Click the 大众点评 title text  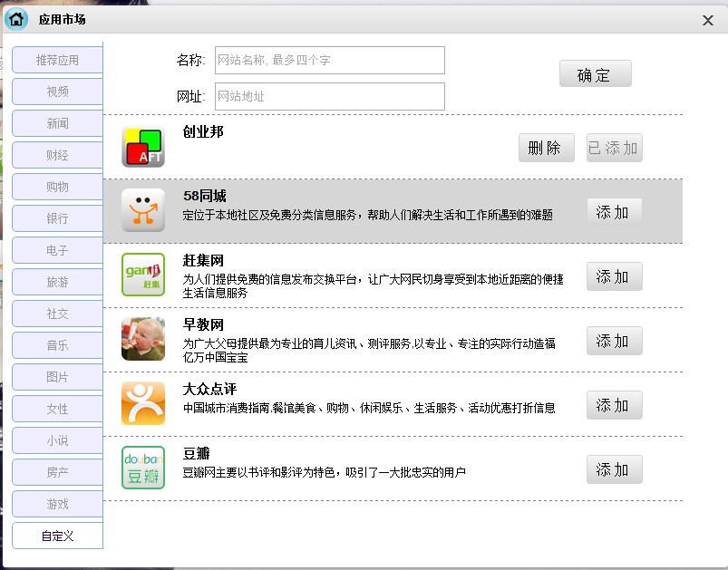click(x=209, y=389)
